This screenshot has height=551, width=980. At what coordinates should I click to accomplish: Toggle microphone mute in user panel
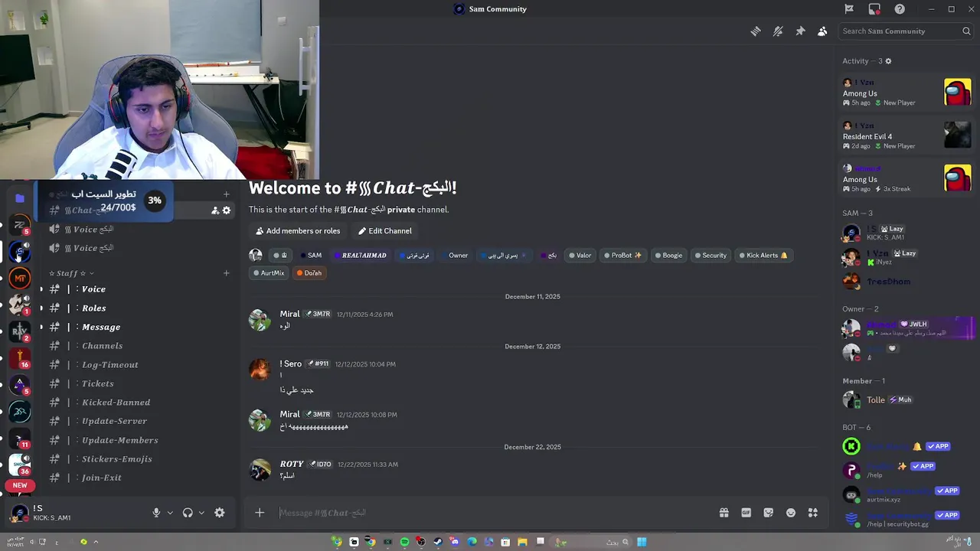156,513
